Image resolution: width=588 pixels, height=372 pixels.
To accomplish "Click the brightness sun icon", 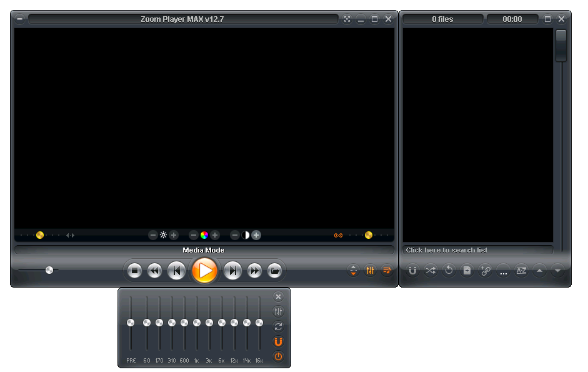I will [163, 235].
